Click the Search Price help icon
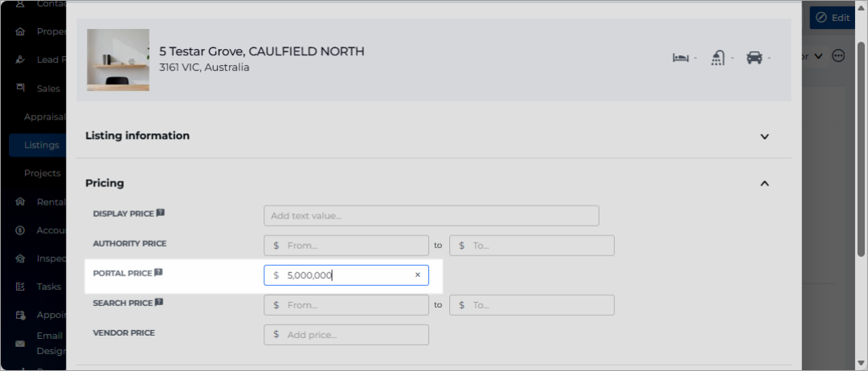This screenshot has width=868, height=371. [x=159, y=303]
